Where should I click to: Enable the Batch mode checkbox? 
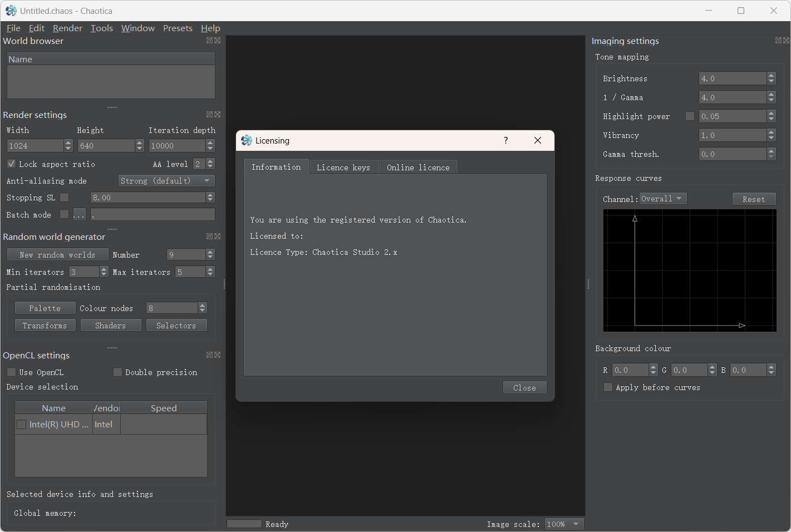[65, 214]
